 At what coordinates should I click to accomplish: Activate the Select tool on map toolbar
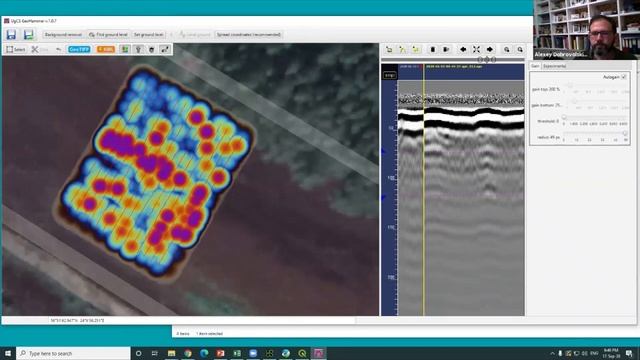point(16,49)
